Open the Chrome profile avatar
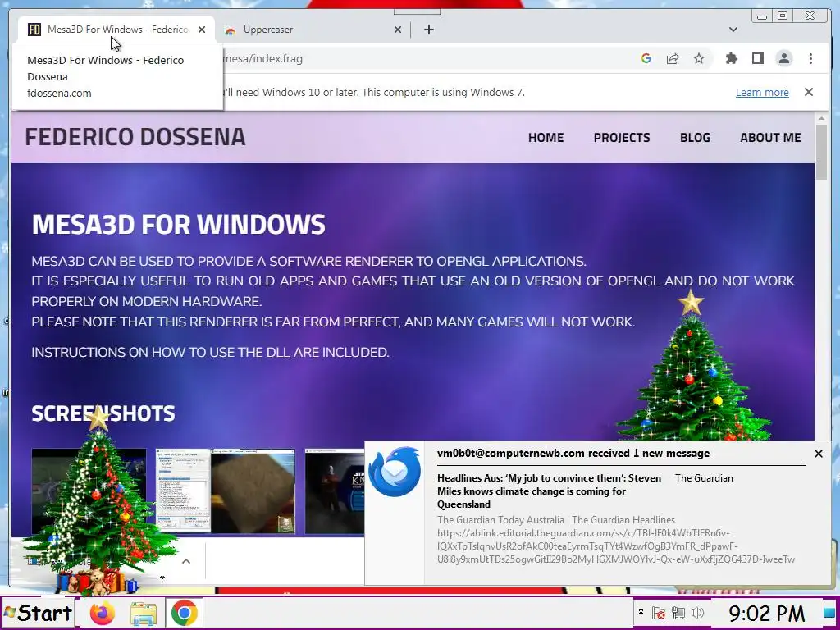Image resolution: width=840 pixels, height=630 pixels. tap(783, 58)
